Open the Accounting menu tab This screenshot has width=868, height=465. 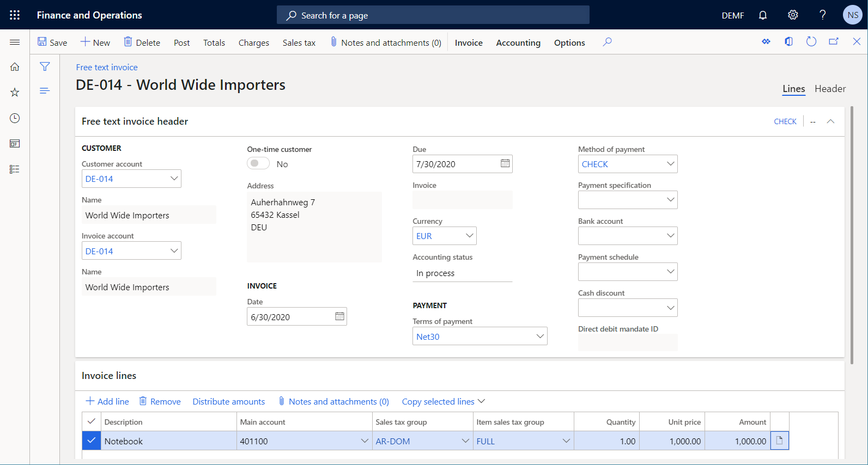(x=518, y=42)
